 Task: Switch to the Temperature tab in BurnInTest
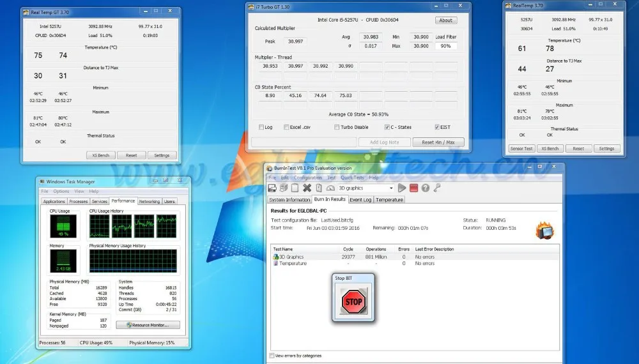(389, 199)
